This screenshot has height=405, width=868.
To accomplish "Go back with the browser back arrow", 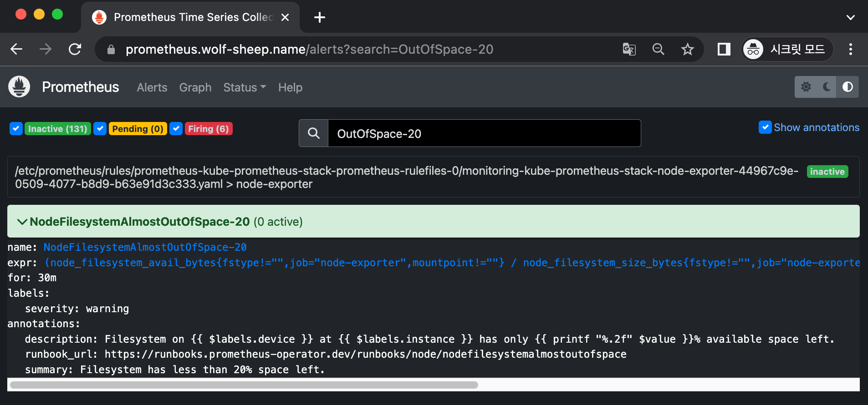I will (x=16, y=49).
